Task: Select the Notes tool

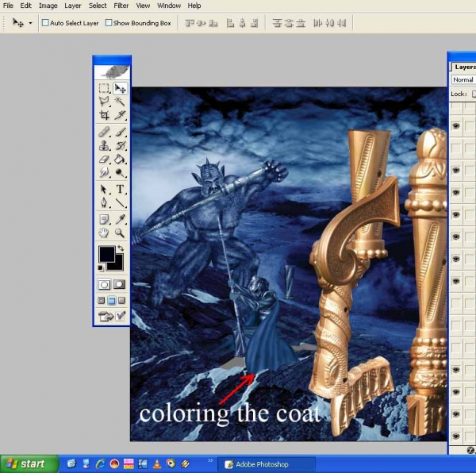Action: pos(104,219)
